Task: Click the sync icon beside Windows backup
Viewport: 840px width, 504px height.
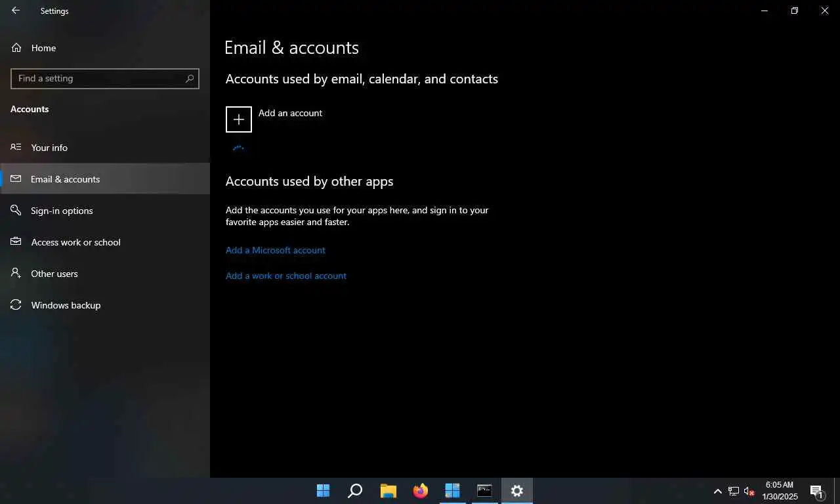Action: pos(16,304)
